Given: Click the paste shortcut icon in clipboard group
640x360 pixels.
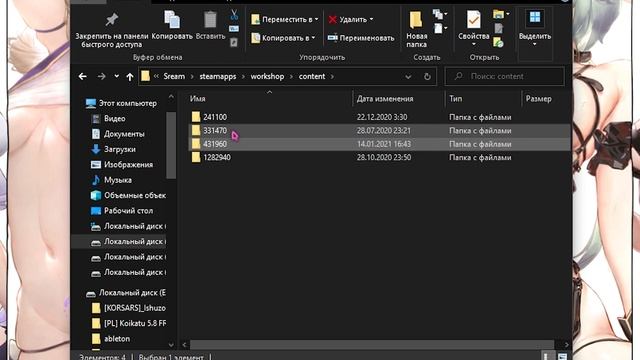Looking at the screenshot, I should point(234,42).
